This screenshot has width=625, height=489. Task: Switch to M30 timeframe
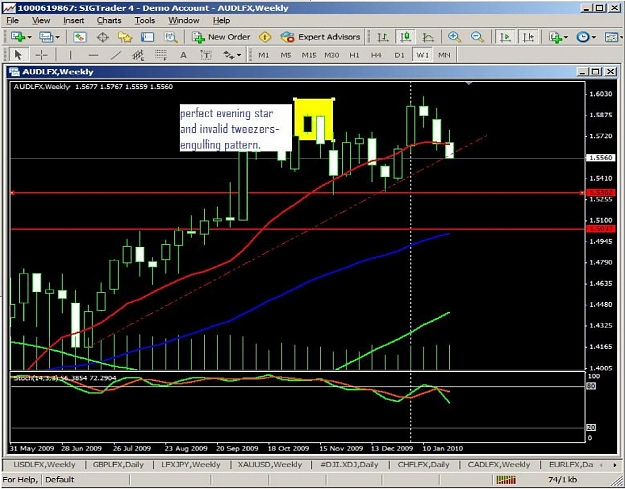click(x=331, y=55)
